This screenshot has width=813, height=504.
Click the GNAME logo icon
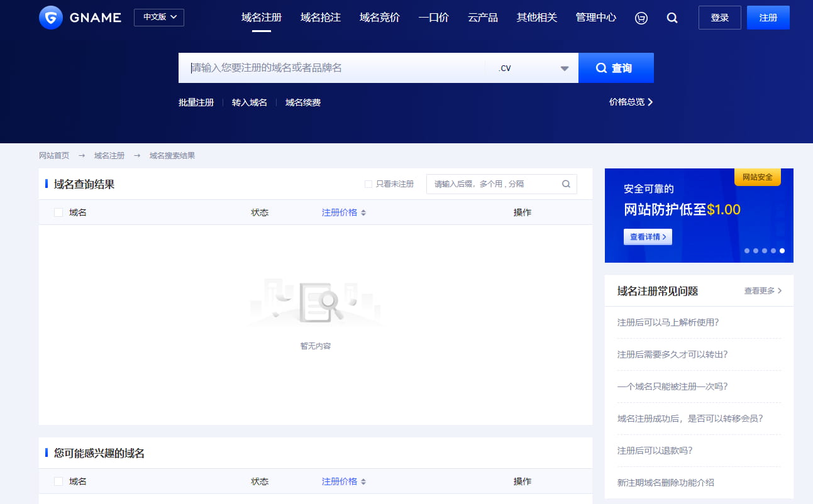tap(51, 18)
